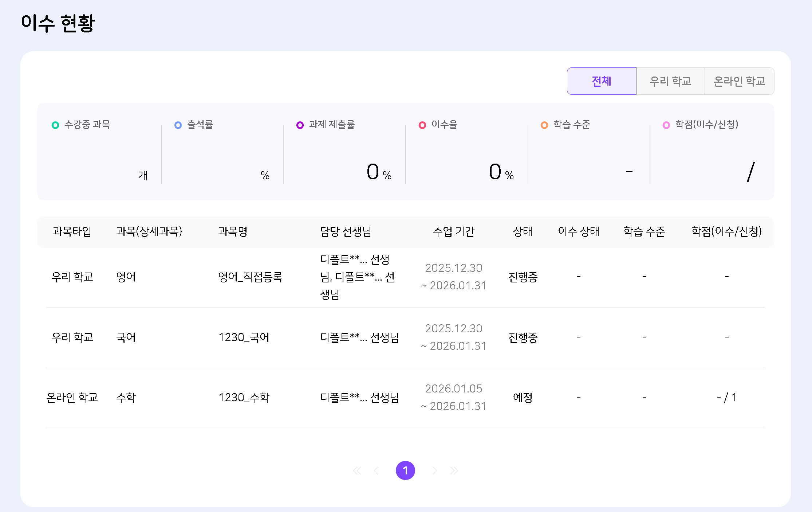Click the purple 과제 제출률 circle icon
Screen dimensions: 812x512
pyautogui.click(x=300, y=125)
